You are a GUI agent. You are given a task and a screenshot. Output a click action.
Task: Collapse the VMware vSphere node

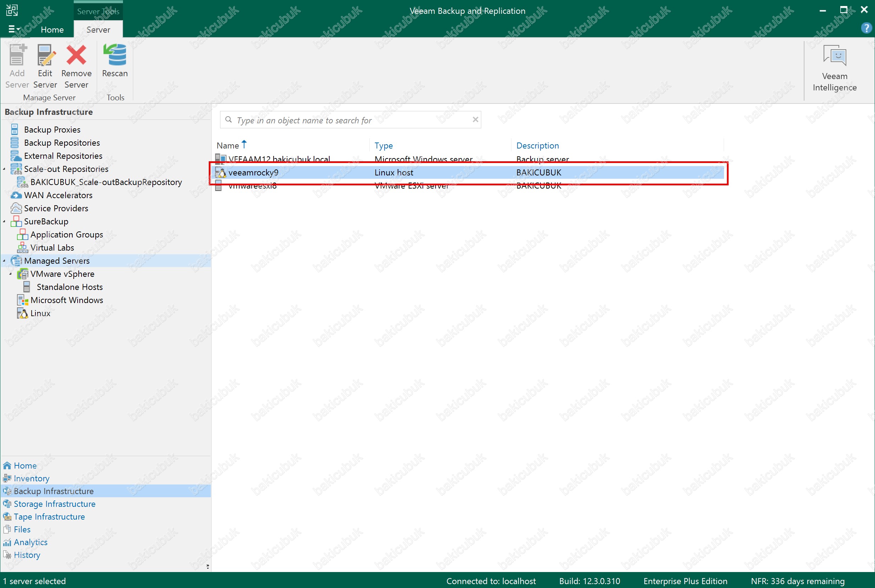11,274
